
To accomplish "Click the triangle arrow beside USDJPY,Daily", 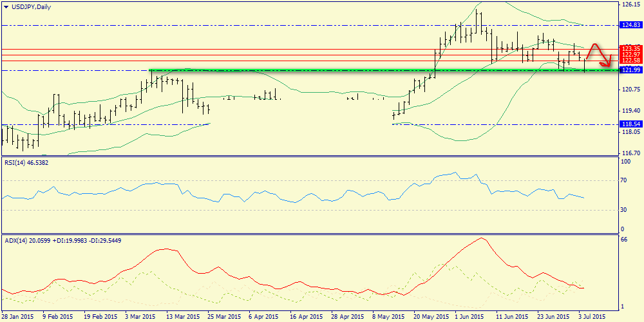I will tap(6, 6).
